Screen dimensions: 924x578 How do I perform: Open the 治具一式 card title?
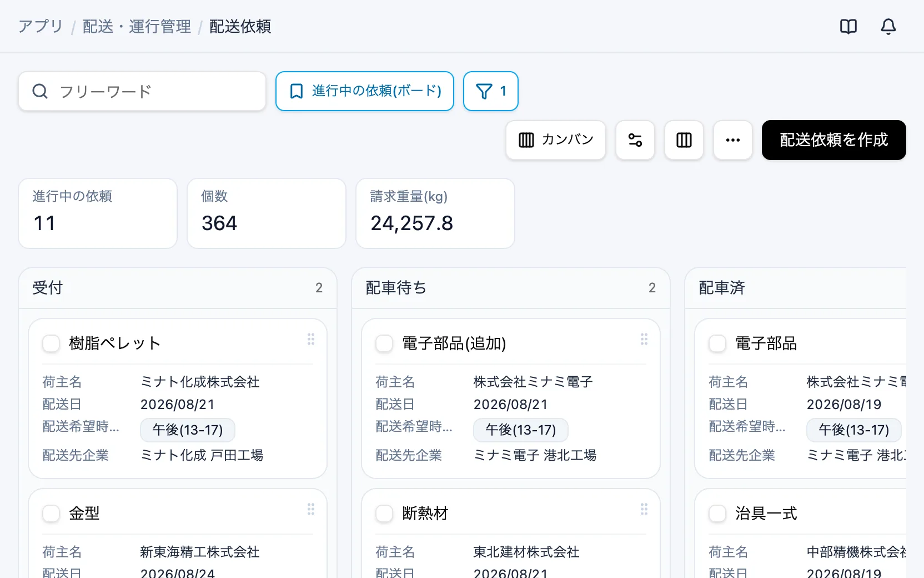pyautogui.click(x=766, y=514)
